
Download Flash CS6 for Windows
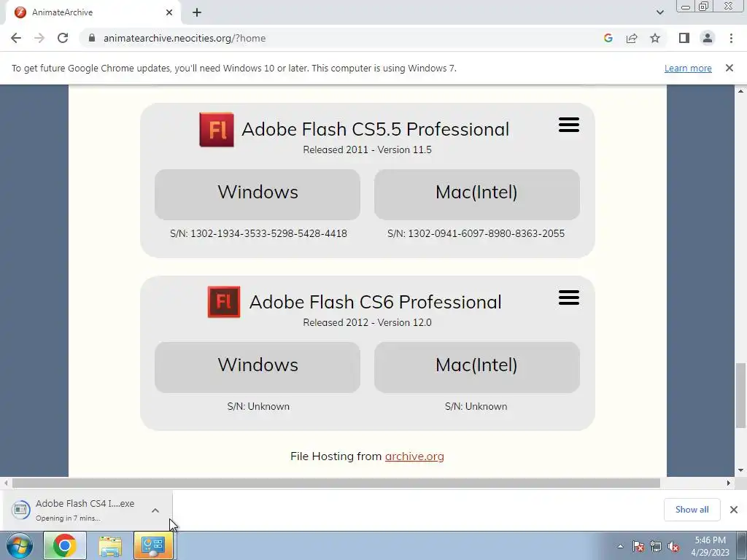click(258, 367)
